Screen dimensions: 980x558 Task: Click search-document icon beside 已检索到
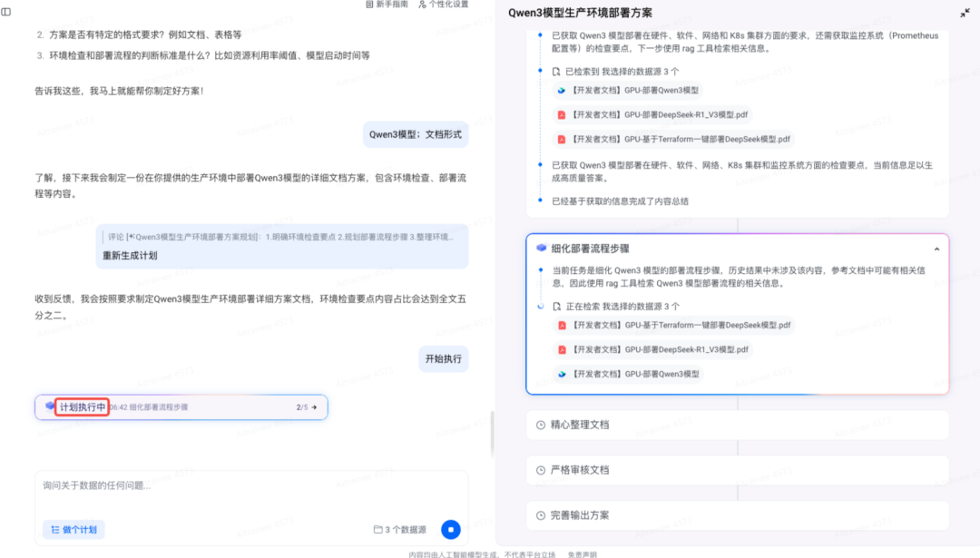pyautogui.click(x=556, y=72)
